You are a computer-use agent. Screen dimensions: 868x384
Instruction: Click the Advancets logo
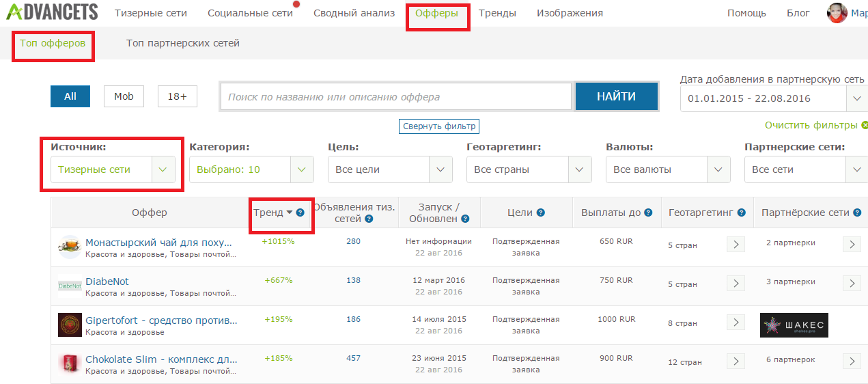click(x=52, y=12)
